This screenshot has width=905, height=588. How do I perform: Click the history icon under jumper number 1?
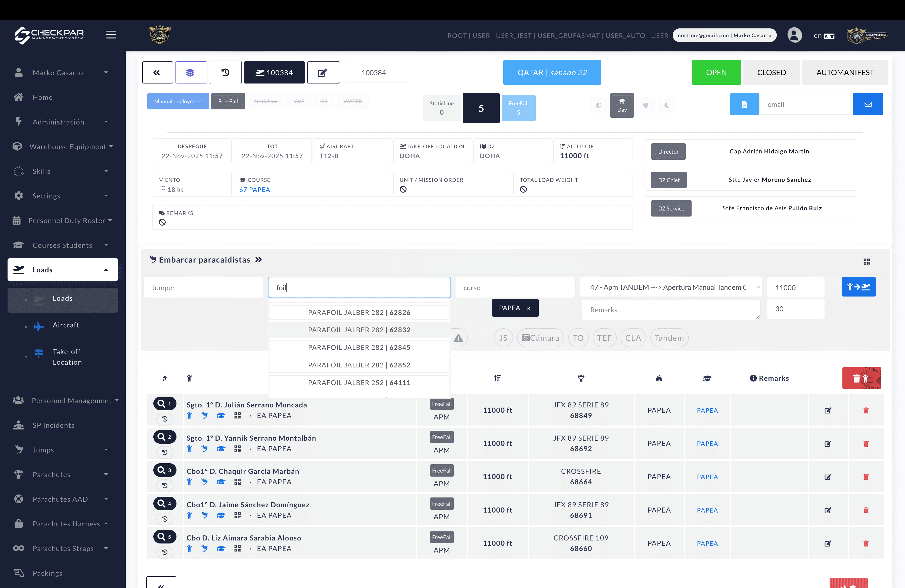pyautogui.click(x=165, y=419)
